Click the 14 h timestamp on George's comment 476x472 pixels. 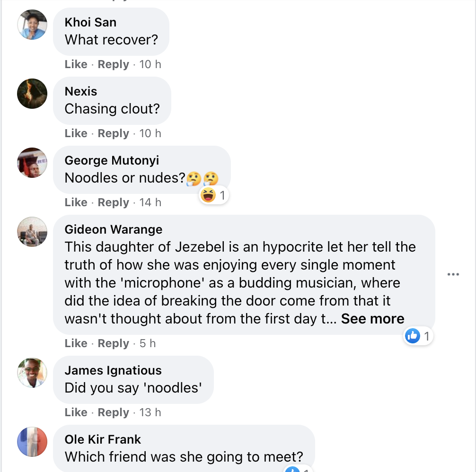(x=150, y=202)
